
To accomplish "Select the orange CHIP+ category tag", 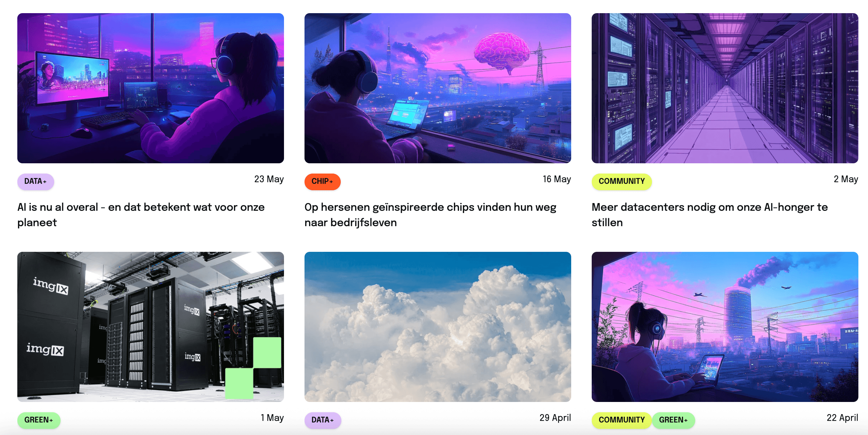I will pos(322,182).
